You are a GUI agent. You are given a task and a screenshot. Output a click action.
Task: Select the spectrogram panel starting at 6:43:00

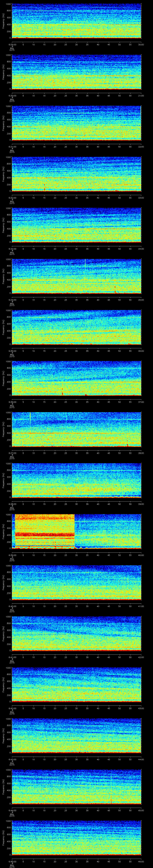coord(76,736)
